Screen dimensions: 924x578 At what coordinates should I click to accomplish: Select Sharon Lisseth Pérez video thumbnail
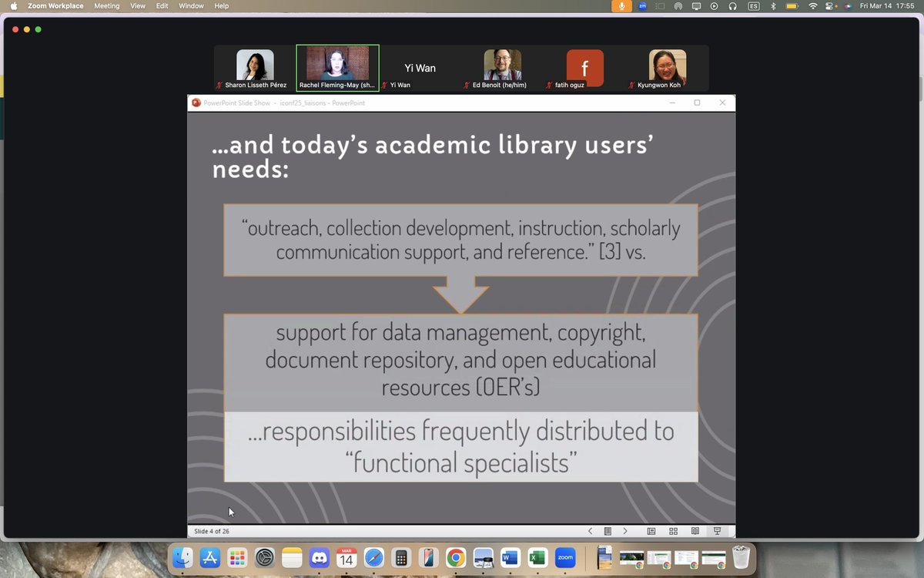(x=255, y=68)
